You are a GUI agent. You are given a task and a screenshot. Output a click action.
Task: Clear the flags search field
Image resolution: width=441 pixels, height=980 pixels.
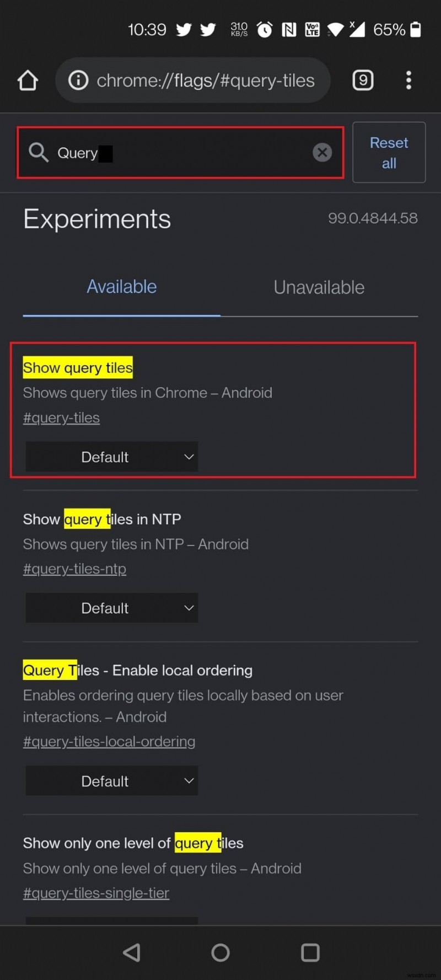[322, 152]
